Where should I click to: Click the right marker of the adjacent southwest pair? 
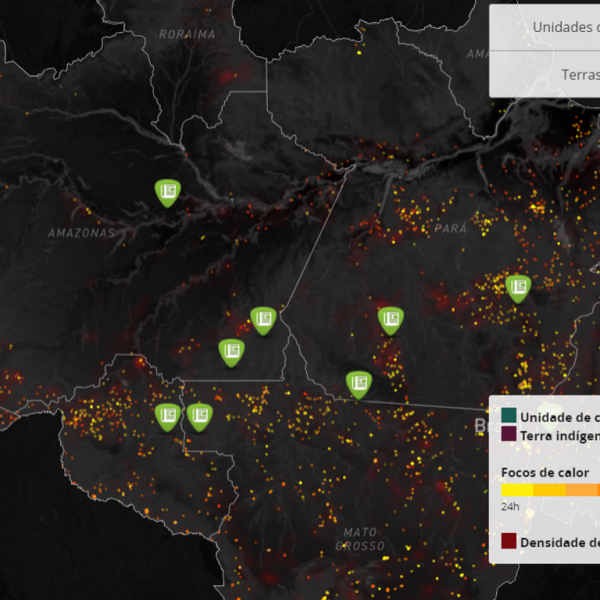200,416
